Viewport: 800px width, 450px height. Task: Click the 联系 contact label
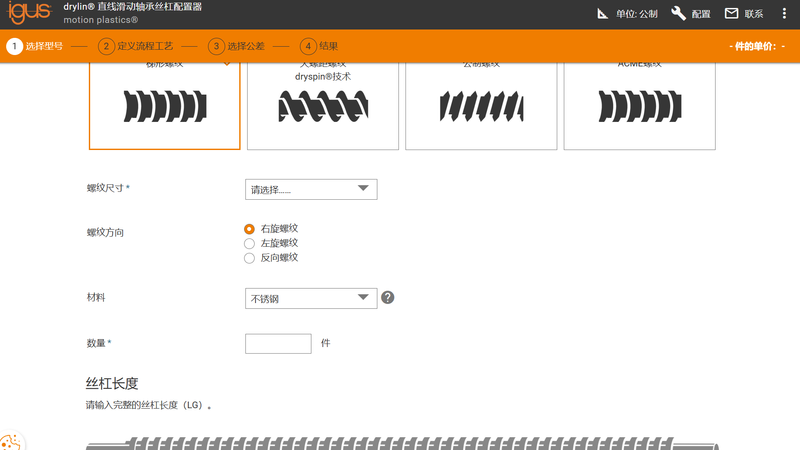[x=754, y=14]
